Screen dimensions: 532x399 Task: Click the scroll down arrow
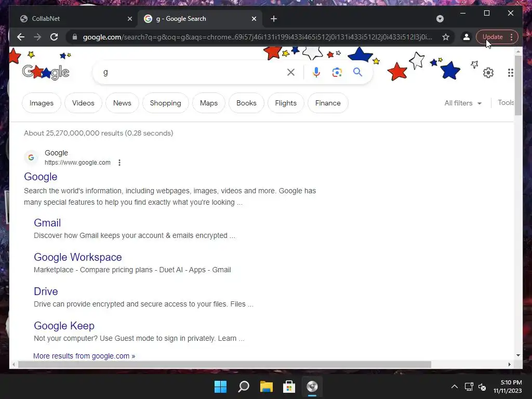point(518,355)
